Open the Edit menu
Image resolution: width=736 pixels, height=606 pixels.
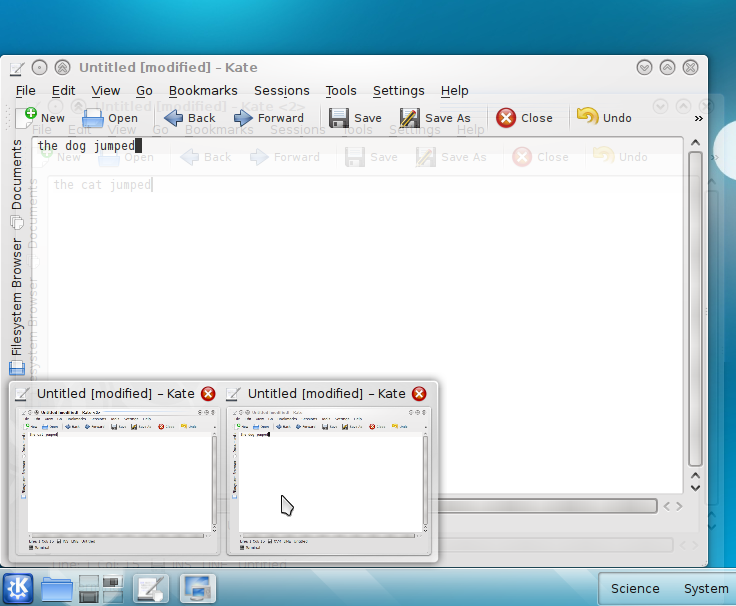pos(63,91)
